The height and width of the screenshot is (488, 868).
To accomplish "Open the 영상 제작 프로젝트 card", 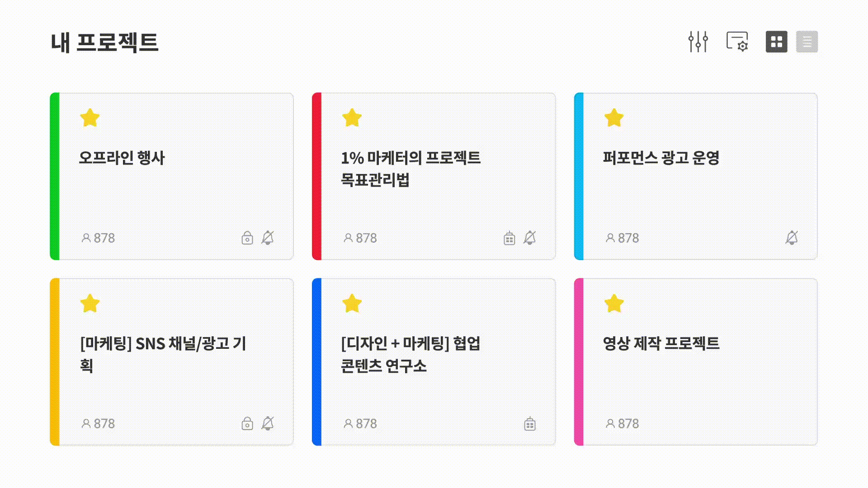I will 661,343.
